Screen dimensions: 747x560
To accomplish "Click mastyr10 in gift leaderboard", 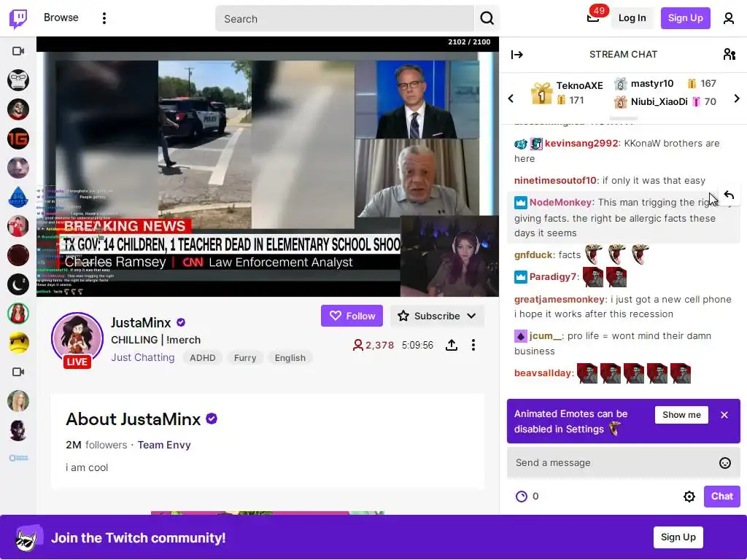I will click(652, 84).
